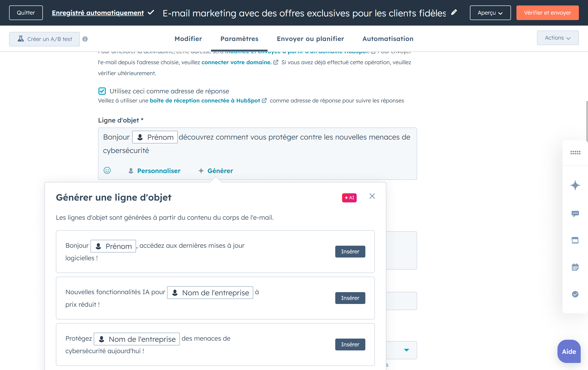Click Insérer for cybersecurity protection subject

[349, 344]
